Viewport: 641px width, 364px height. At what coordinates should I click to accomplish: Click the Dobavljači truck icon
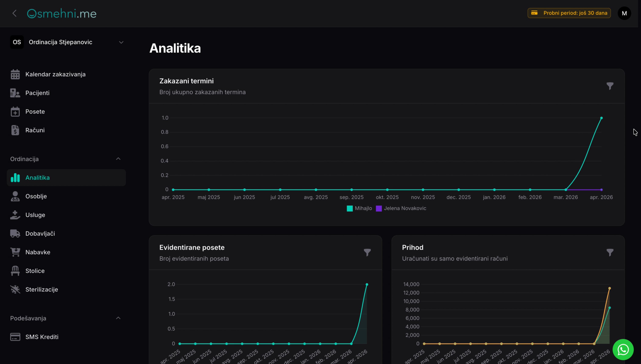click(15, 233)
